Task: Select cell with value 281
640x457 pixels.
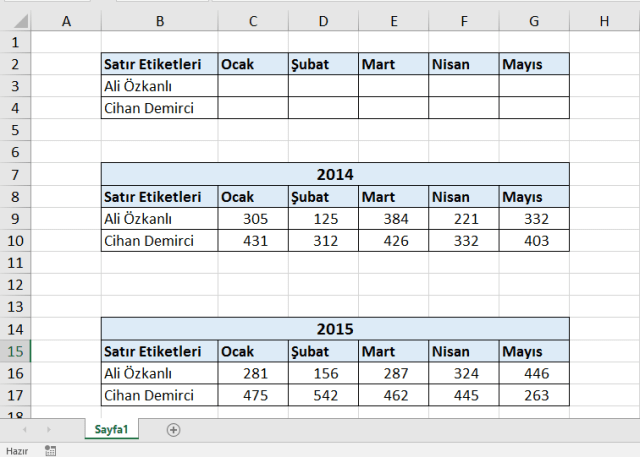Action: click(253, 373)
